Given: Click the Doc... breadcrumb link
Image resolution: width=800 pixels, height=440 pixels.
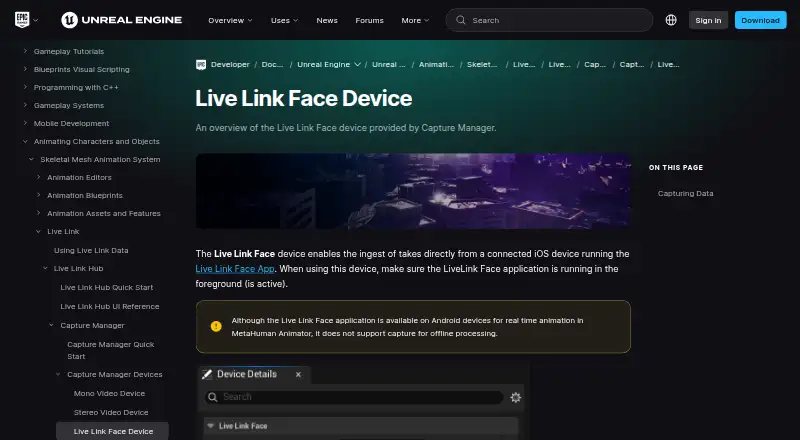Looking at the screenshot, I should click(x=272, y=64).
